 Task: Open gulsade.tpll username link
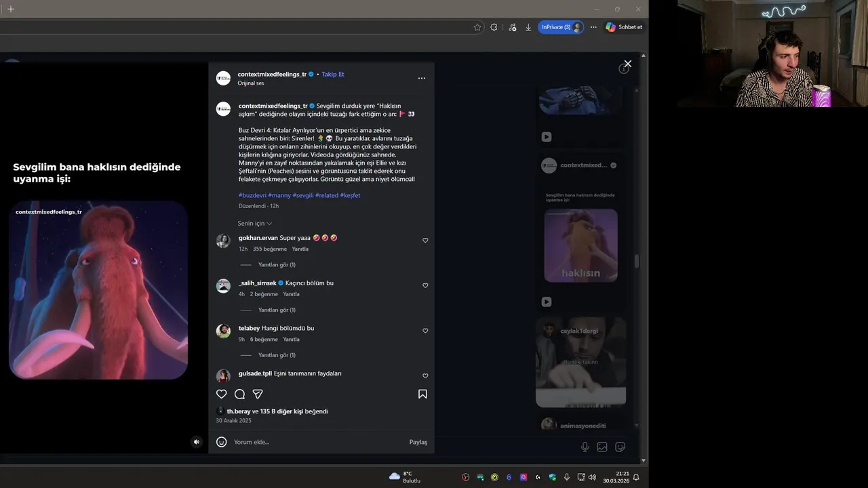tap(255, 373)
